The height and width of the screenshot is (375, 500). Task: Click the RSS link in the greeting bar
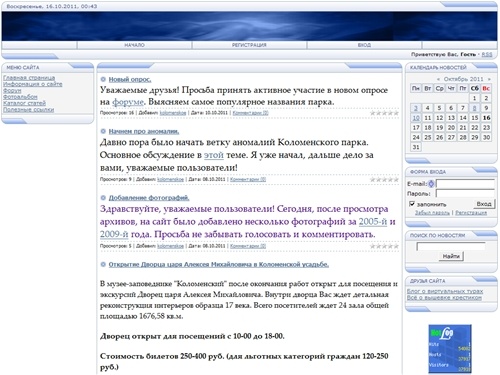click(487, 54)
